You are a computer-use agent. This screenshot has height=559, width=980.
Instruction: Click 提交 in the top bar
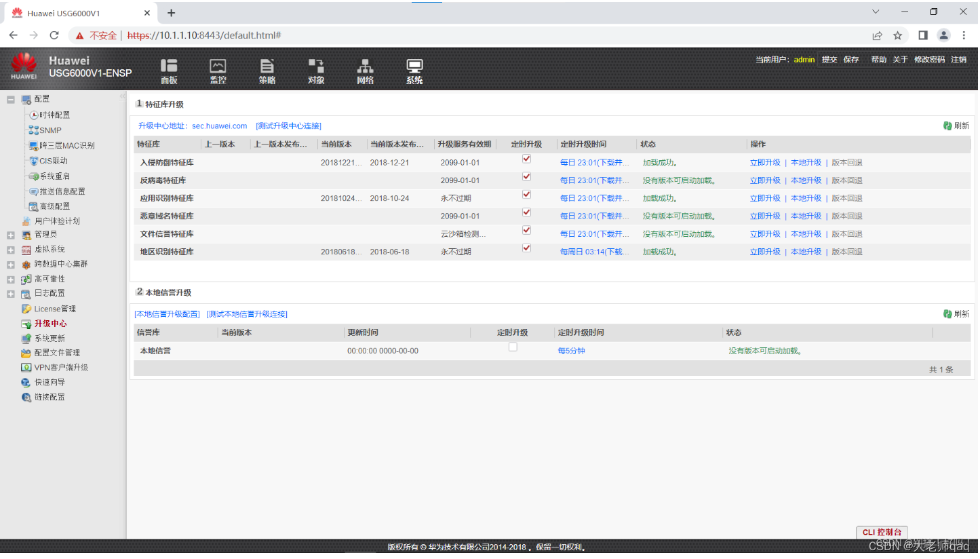829,60
